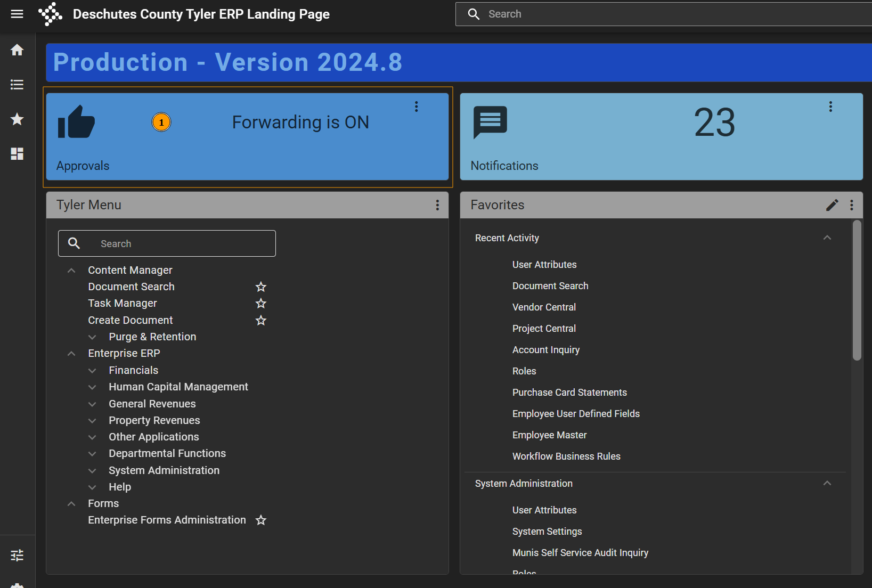Image resolution: width=872 pixels, height=588 pixels.
Task: Click the top global Search field
Action: tap(664, 14)
